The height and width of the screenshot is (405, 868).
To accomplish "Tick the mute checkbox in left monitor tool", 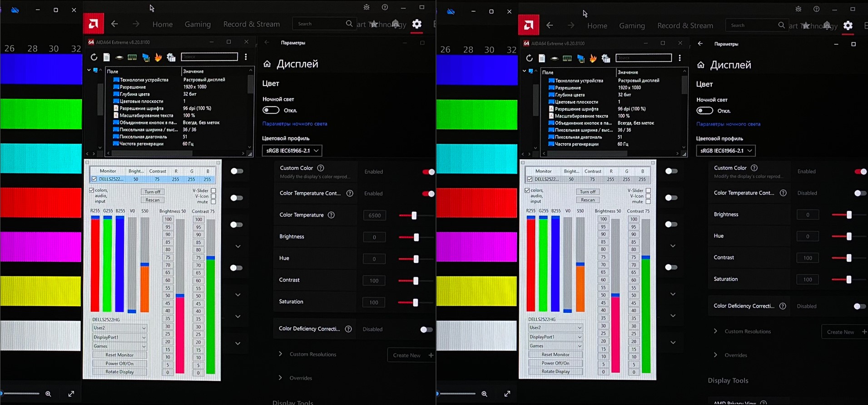I will point(213,202).
